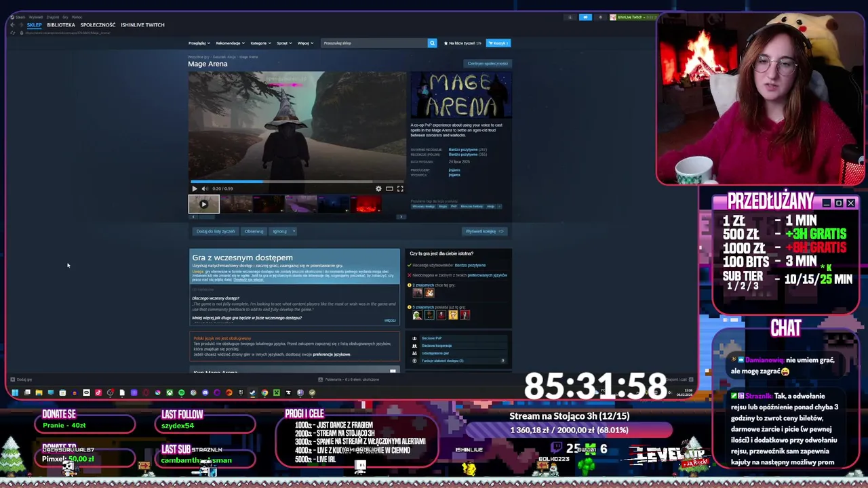The image size is (868, 488).
Task: Open fifth friend avatar who owns game
Action: coord(465,314)
